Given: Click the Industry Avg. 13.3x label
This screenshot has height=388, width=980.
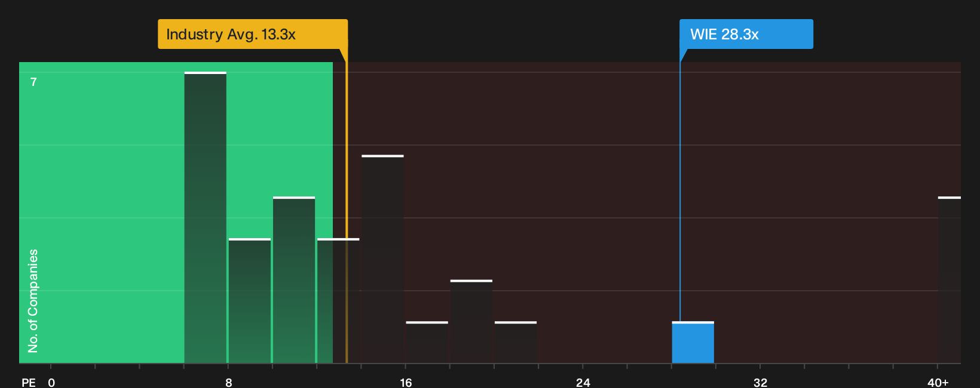Looking at the screenshot, I should coord(252,34).
